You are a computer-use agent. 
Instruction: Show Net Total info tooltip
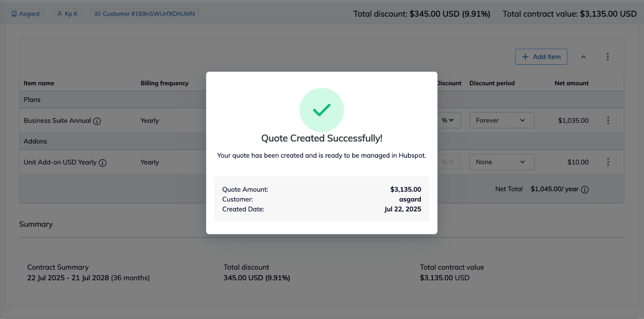[584, 190]
